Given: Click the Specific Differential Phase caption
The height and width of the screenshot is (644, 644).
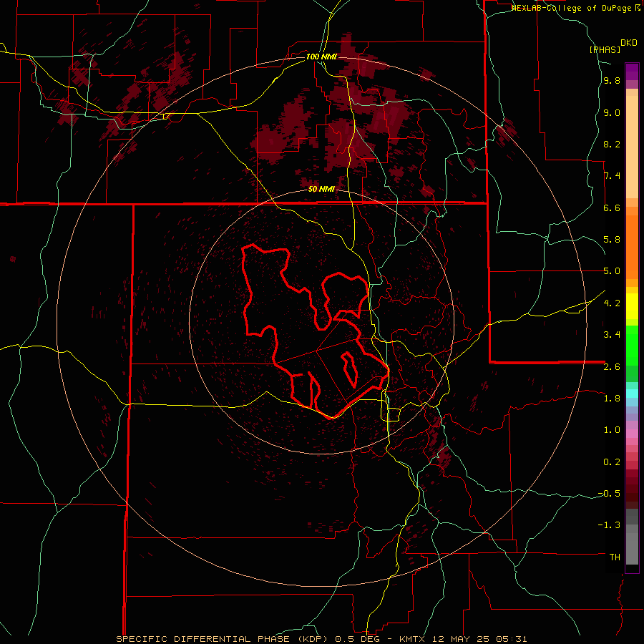Looking at the screenshot, I should (x=321, y=639).
